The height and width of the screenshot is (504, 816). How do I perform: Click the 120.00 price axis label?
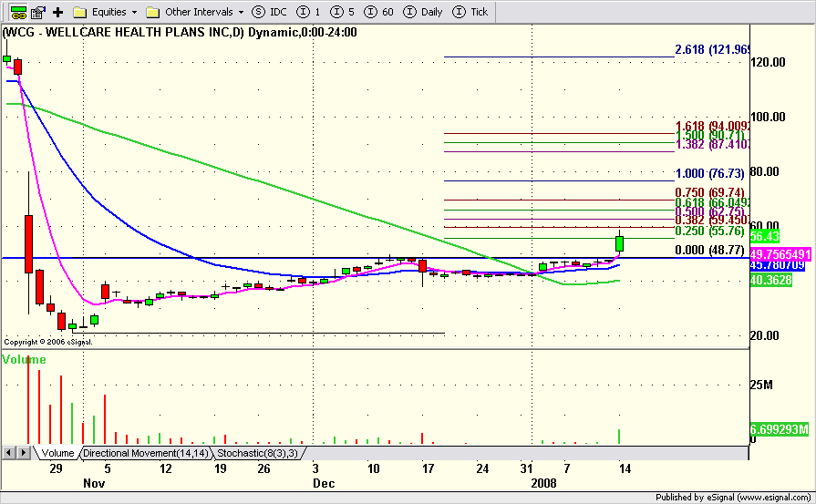click(x=768, y=62)
